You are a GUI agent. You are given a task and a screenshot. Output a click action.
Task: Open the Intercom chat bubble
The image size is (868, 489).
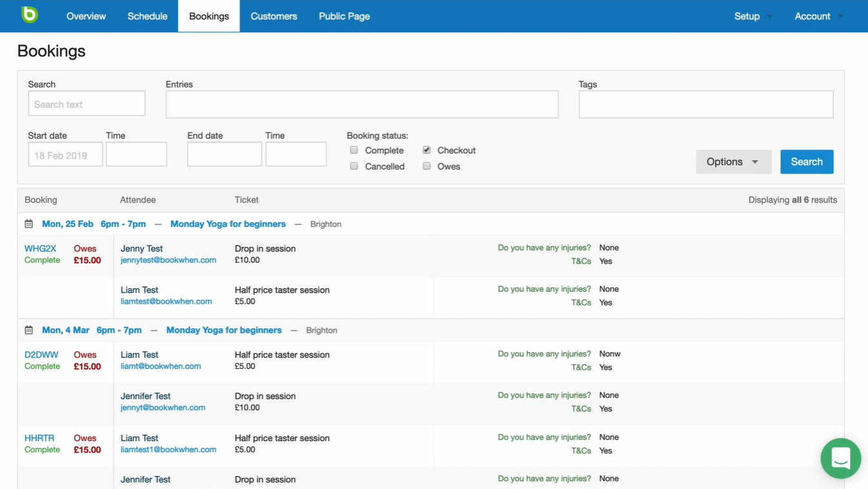pos(840,458)
